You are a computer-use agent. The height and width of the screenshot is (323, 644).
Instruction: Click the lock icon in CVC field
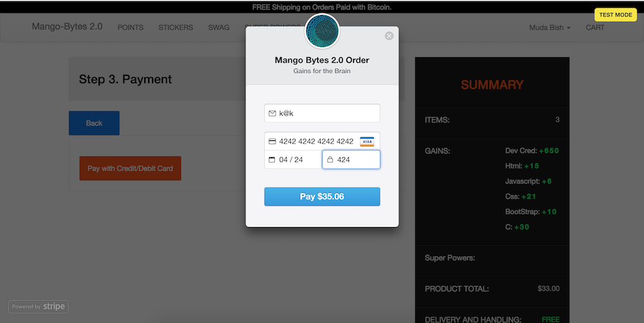330,160
